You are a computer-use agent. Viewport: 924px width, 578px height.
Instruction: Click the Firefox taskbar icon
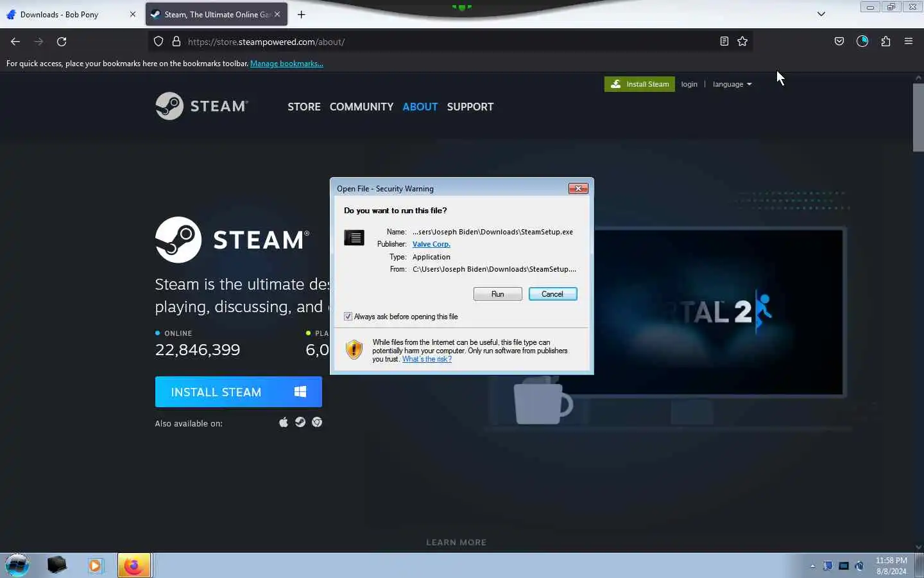tap(134, 565)
